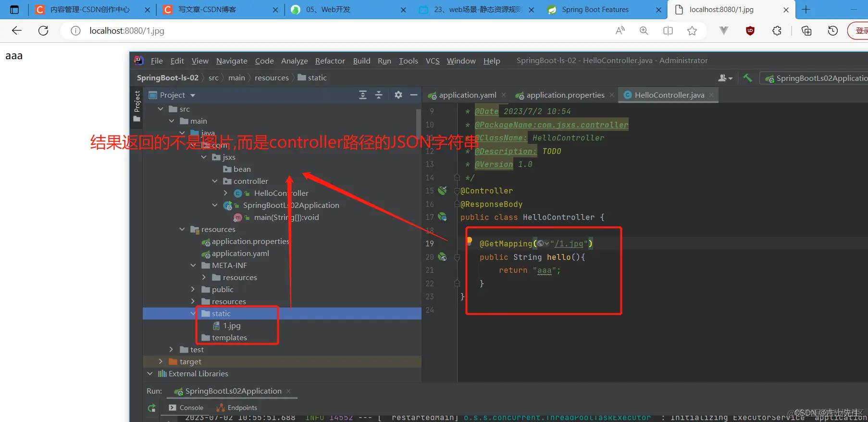868x422 pixels.
Task: Click the gutter icon on line 15
Action: pyautogui.click(x=443, y=191)
